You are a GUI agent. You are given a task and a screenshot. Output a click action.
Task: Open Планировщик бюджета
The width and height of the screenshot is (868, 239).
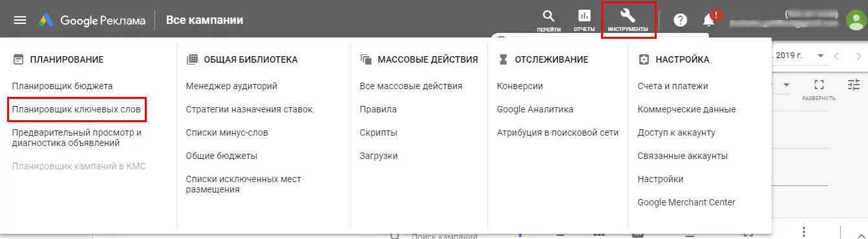[63, 86]
